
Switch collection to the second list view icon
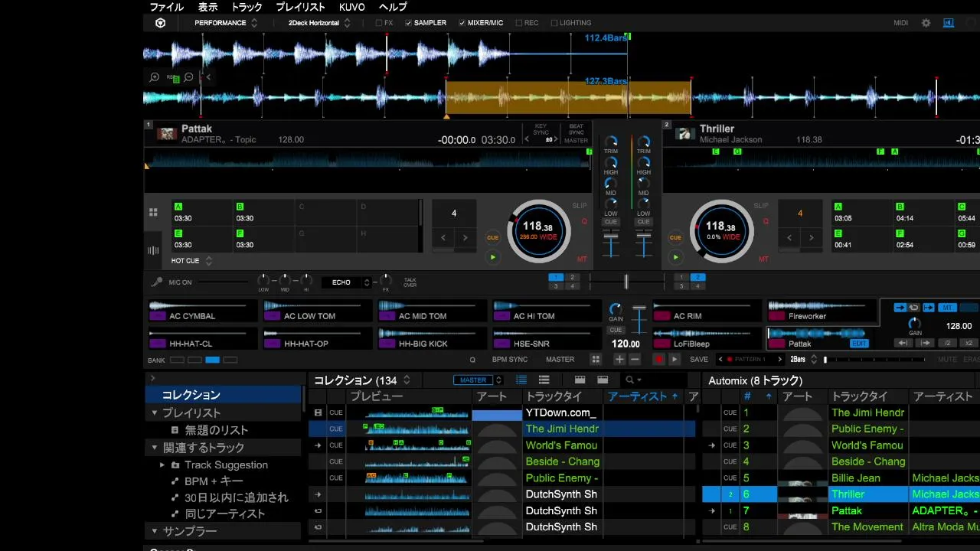pyautogui.click(x=544, y=380)
